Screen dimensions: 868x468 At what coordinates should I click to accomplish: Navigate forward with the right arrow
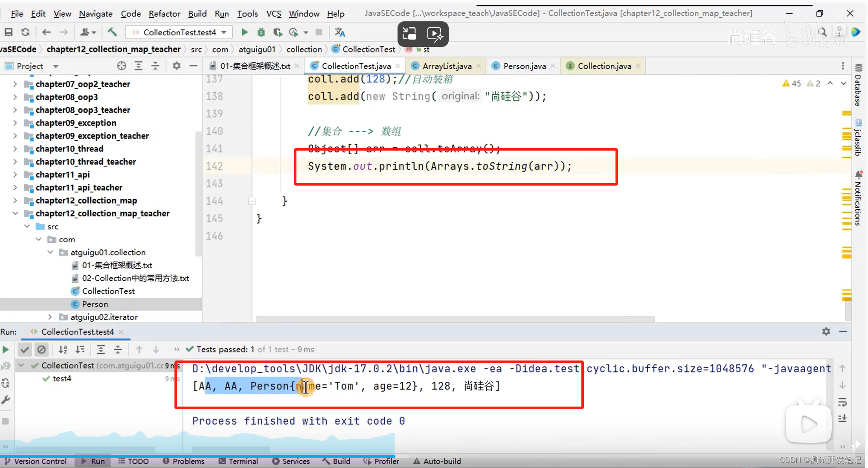coord(64,32)
